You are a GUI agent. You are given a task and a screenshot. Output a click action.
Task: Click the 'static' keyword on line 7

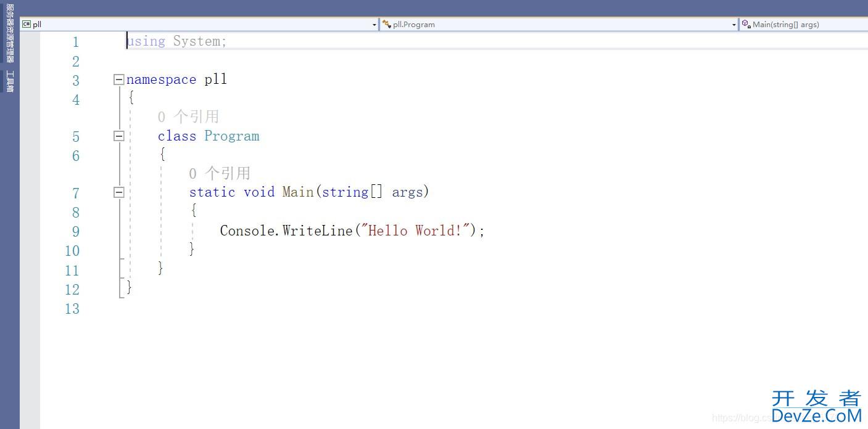coord(212,192)
